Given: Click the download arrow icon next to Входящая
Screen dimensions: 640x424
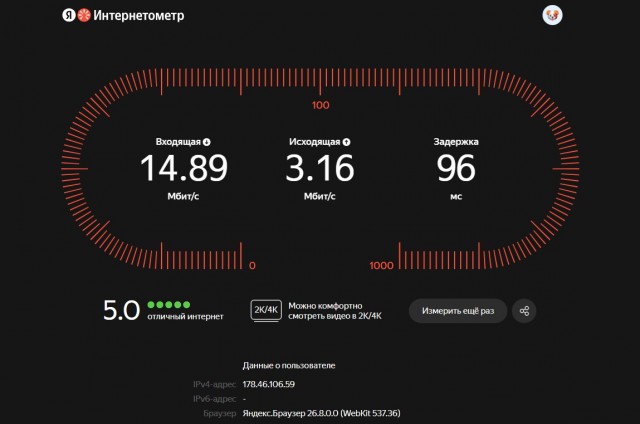Looking at the screenshot, I should coord(207,142).
